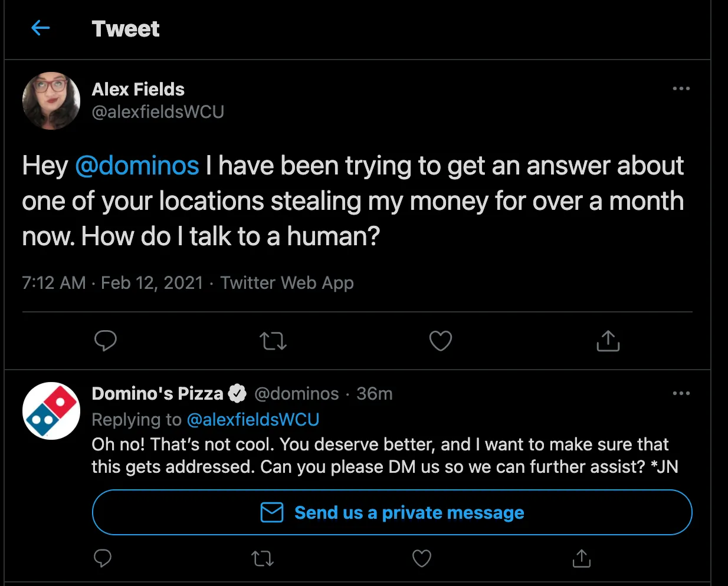Select the Tweet header label
This screenshot has height=586, width=728.
pos(125,28)
